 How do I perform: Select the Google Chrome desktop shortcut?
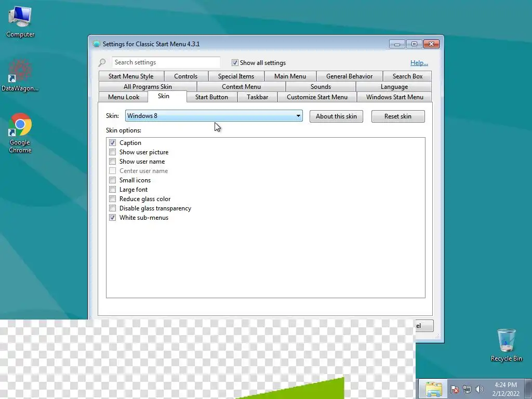point(20,132)
